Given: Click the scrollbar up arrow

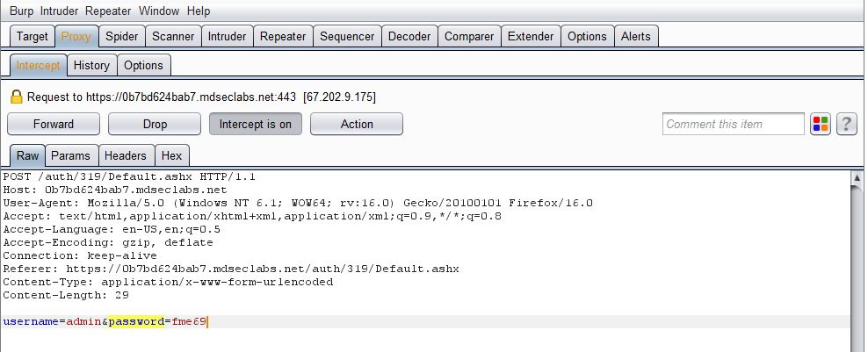Looking at the screenshot, I should click(x=857, y=178).
